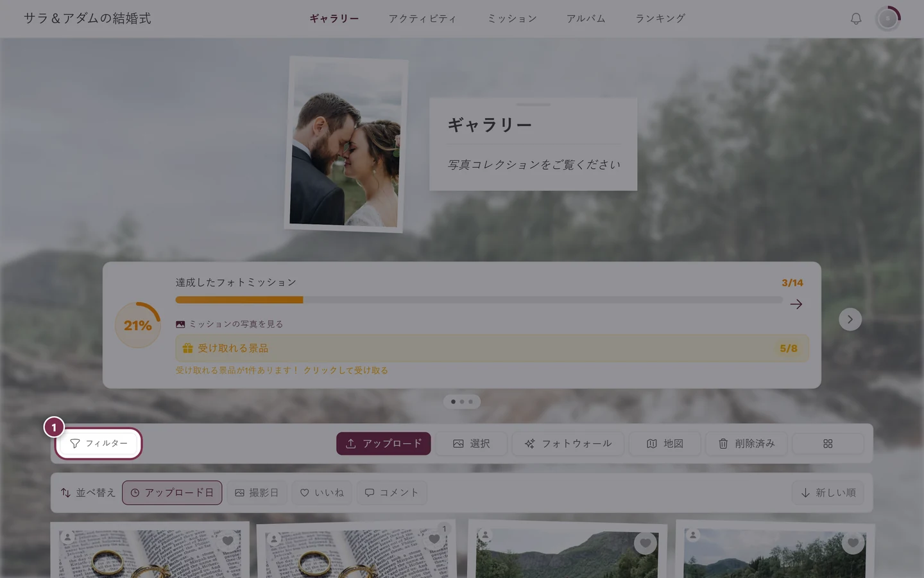
Task: Activate 選択 selection mode
Action: coord(472,444)
